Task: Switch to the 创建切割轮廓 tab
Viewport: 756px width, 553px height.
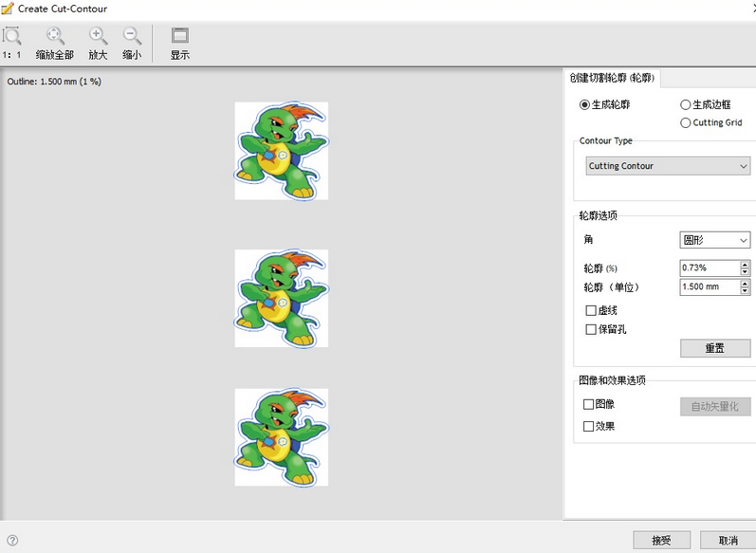Action: [614, 78]
